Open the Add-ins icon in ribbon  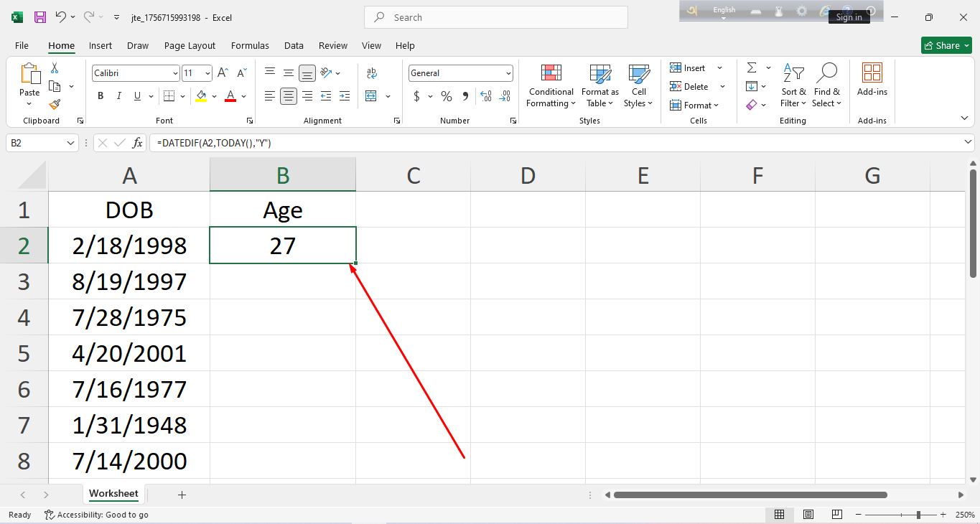tap(872, 80)
